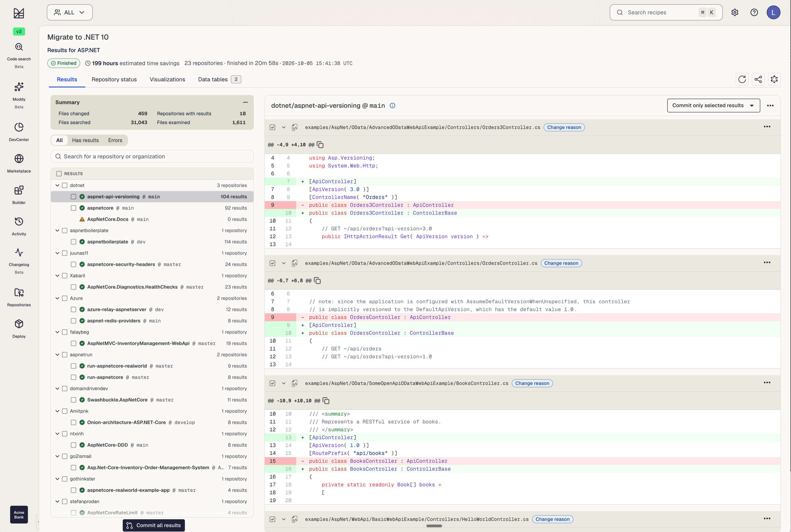Open the Data tables tab

(219, 79)
